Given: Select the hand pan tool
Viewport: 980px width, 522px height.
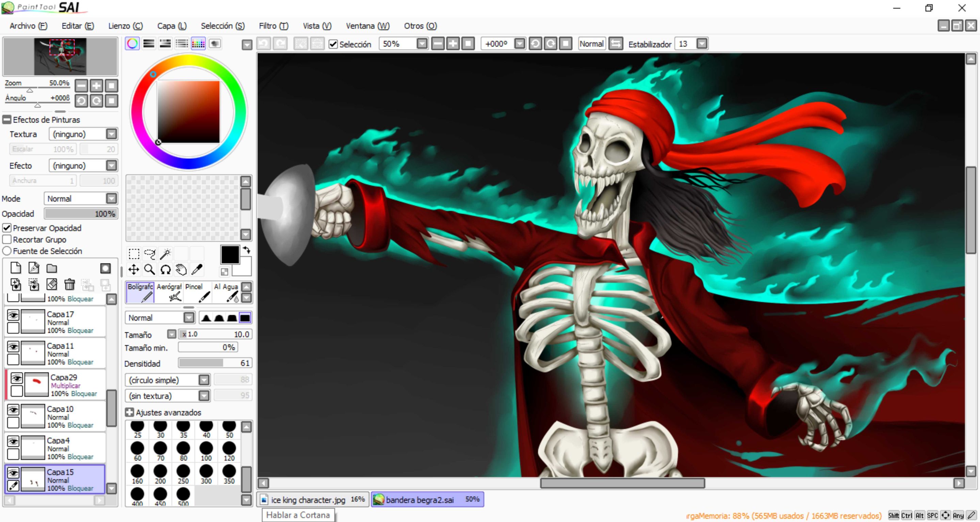Looking at the screenshot, I should (181, 270).
